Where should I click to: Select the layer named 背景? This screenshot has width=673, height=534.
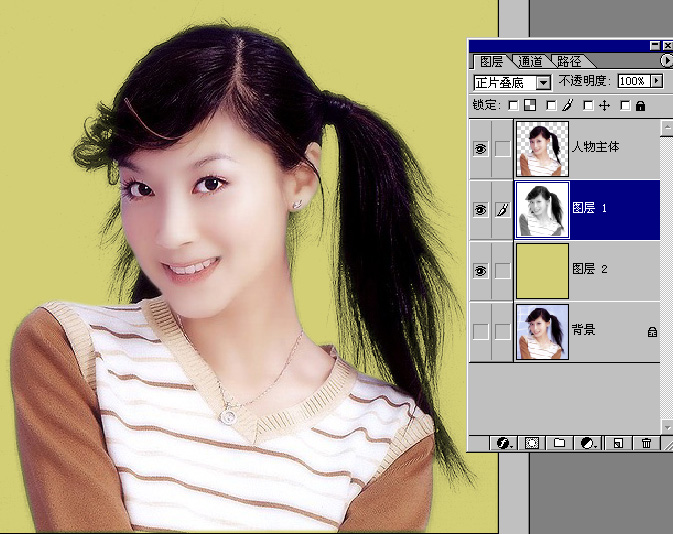coord(584,330)
